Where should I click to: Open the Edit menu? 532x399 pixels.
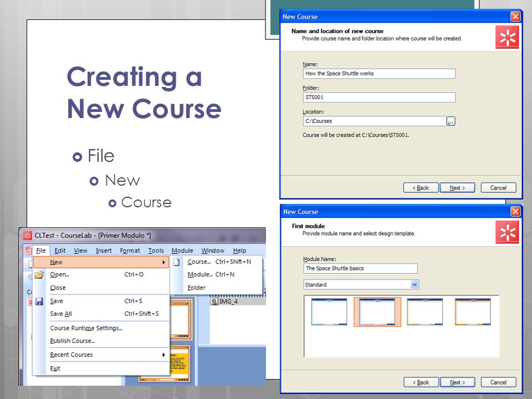60,250
